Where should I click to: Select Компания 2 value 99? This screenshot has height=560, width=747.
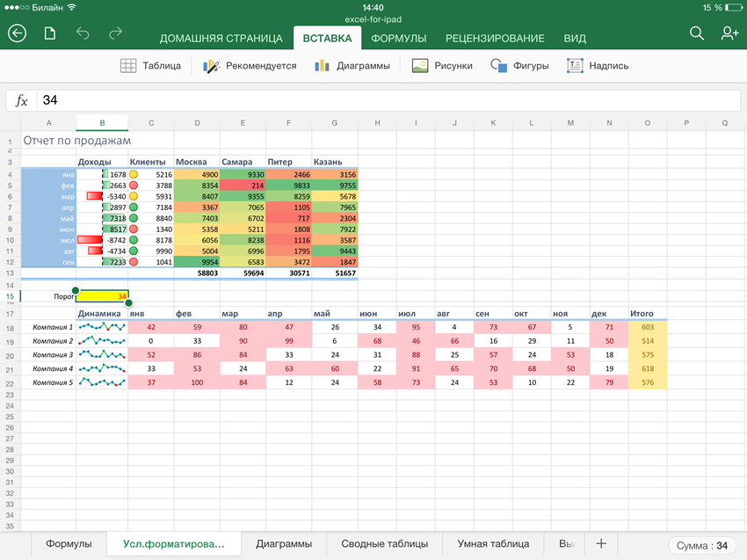tap(289, 341)
